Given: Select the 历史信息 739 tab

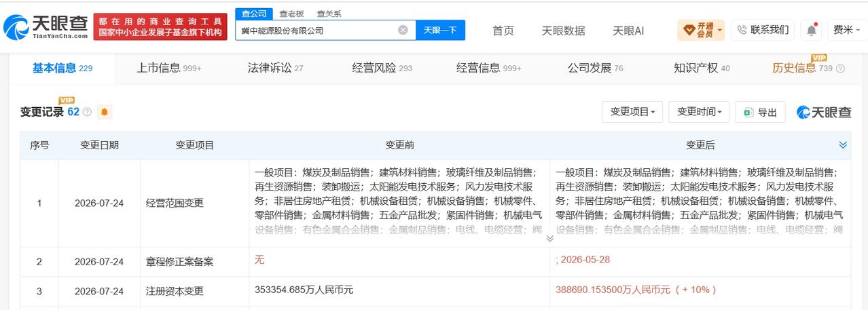Looking at the screenshot, I should click(x=802, y=68).
